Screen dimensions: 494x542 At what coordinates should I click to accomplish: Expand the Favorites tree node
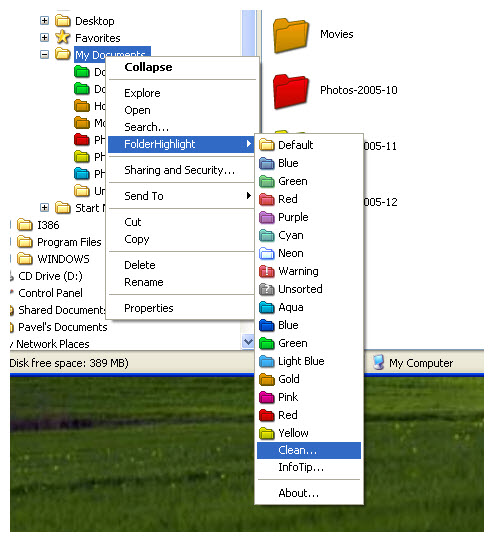click(44, 37)
